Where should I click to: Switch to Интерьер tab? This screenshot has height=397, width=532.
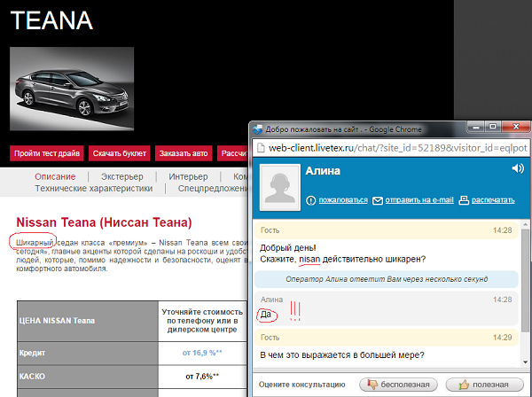[188, 176]
